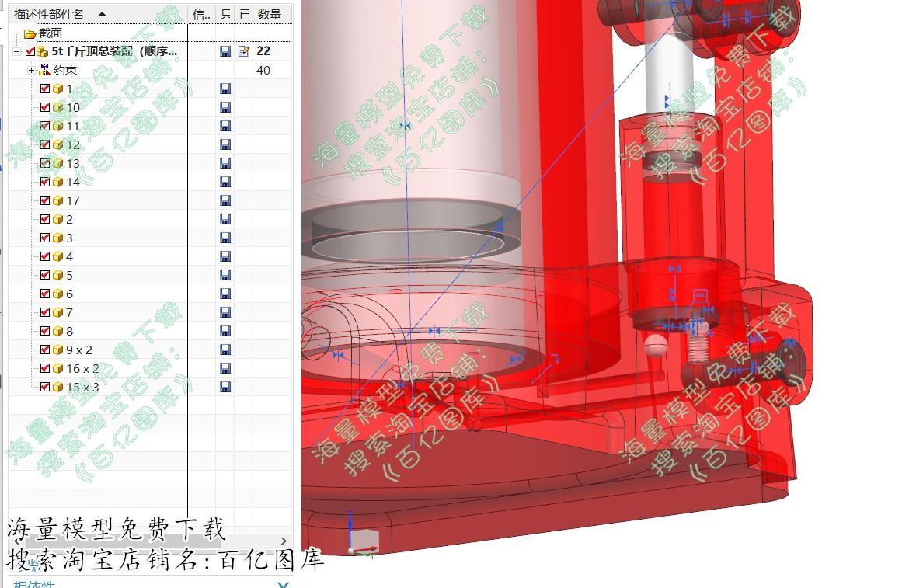Click the constraints icon next to 约束

click(44, 70)
